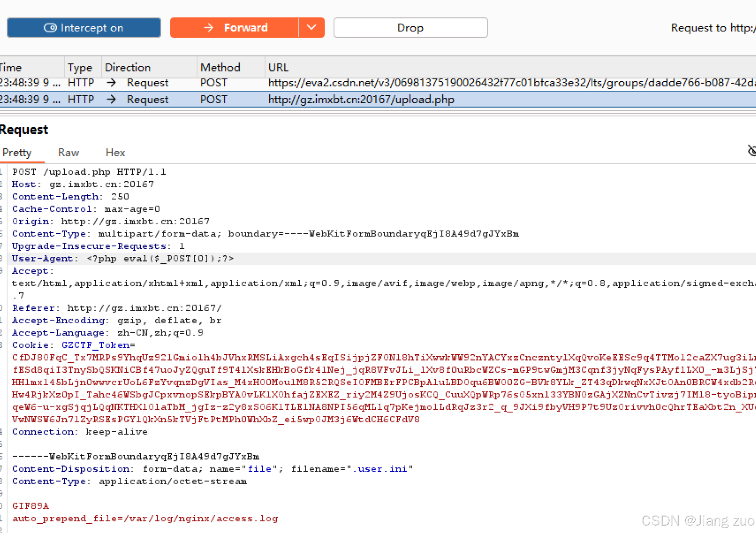Sort by the Method column header

coord(220,68)
